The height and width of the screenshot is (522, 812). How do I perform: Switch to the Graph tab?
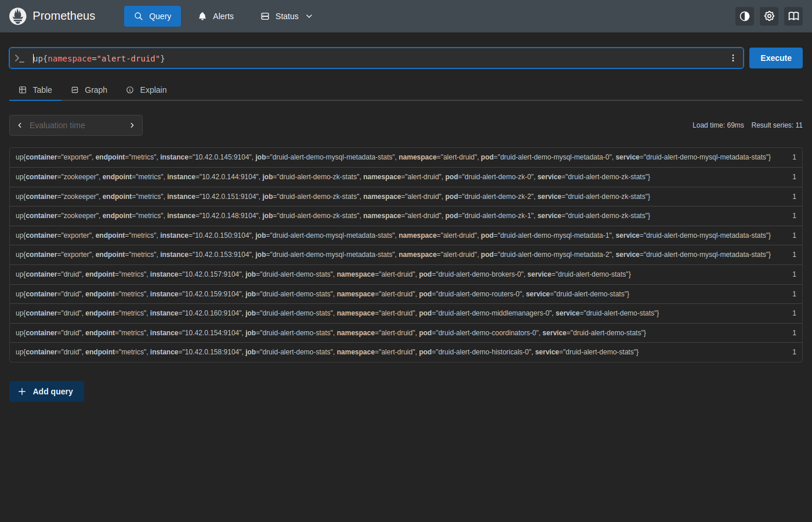coord(89,90)
